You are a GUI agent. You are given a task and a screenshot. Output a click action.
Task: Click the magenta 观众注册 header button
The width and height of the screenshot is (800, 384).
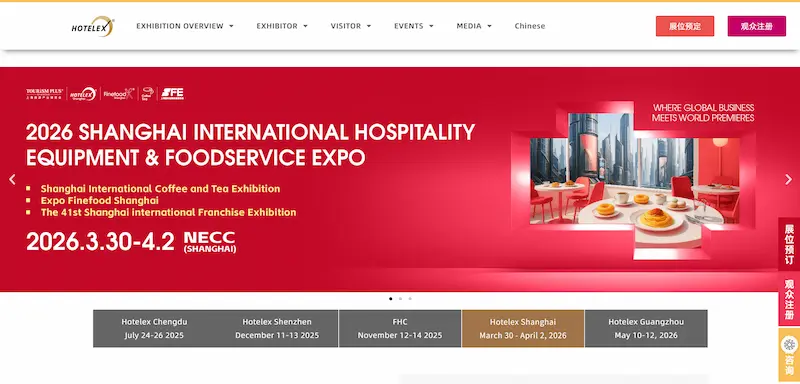tap(757, 26)
